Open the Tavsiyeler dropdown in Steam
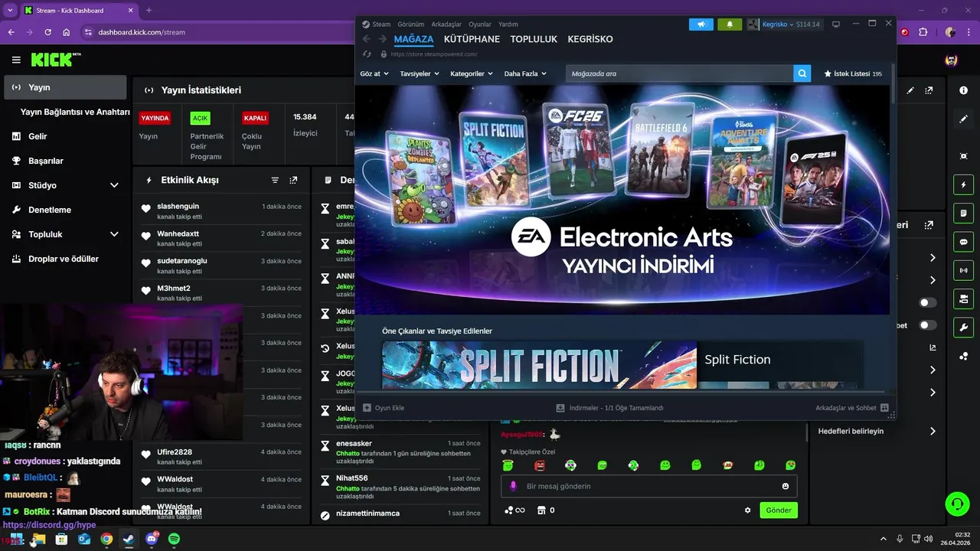 point(420,73)
